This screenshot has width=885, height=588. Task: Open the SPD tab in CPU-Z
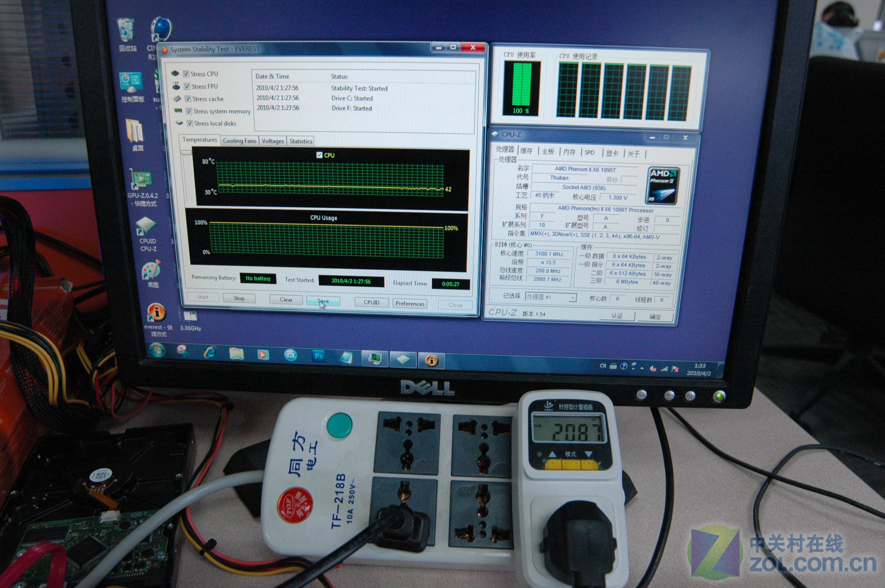[x=590, y=153]
